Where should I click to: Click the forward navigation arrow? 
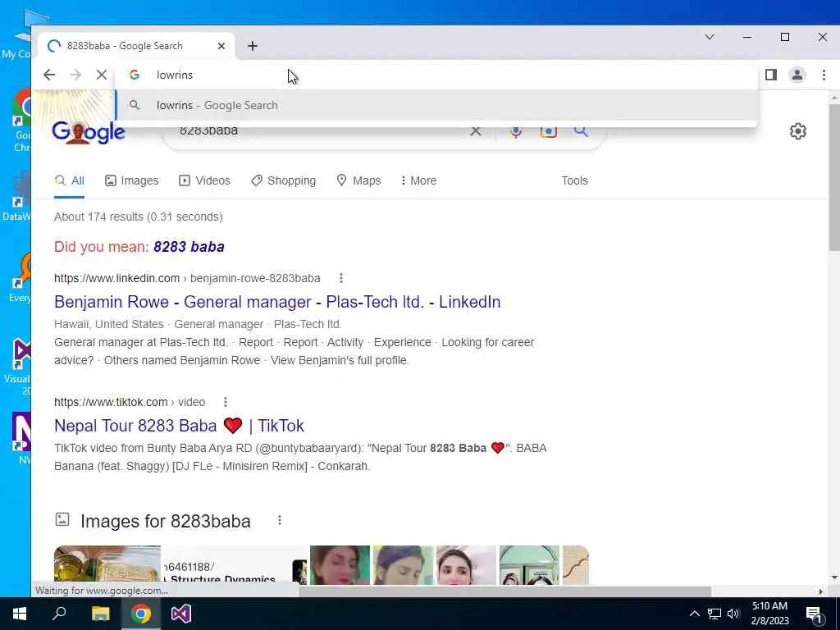pyautogui.click(x=75, y=75)
